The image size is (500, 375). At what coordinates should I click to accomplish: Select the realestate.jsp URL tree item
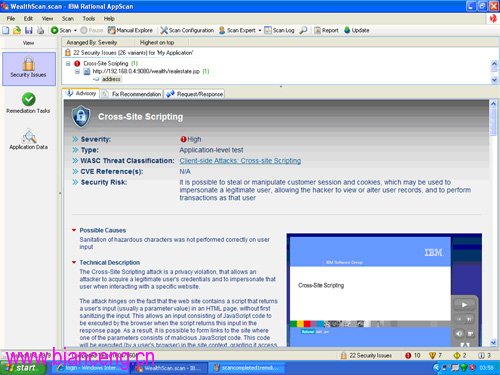(146, 71)
